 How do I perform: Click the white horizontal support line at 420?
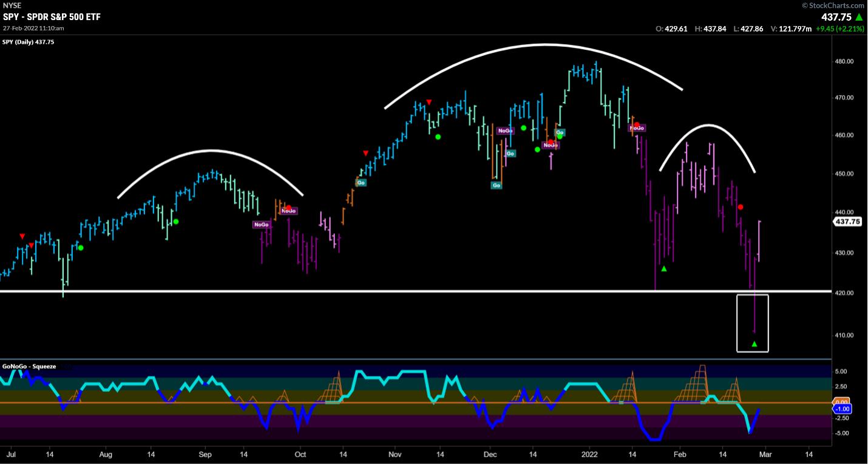pos(364,291)
